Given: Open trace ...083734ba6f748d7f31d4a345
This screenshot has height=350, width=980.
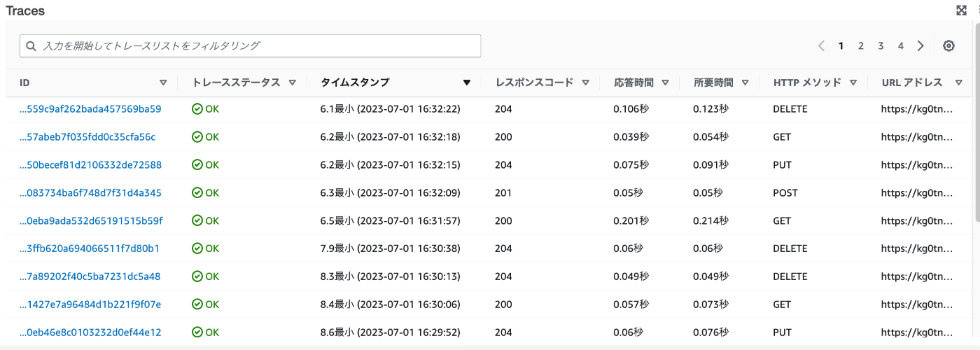Looking at the screenshot, I should point(90,192).
